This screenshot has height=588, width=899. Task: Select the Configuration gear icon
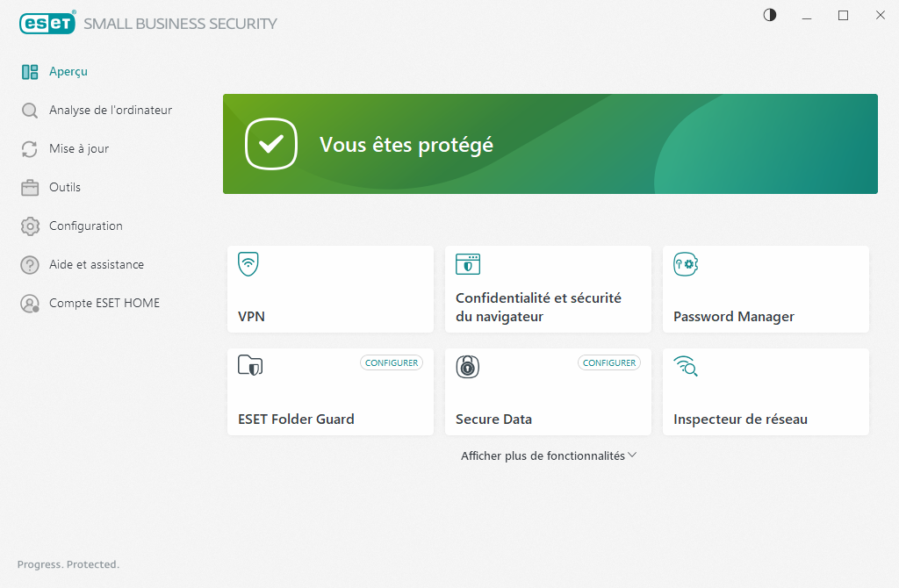pyautogui.click(x=29, y=226)
